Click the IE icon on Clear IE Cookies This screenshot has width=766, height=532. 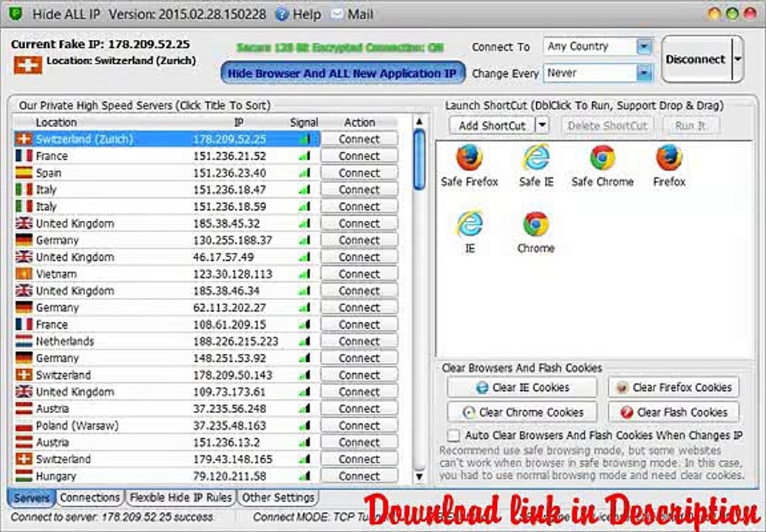(x=482, y=387)
